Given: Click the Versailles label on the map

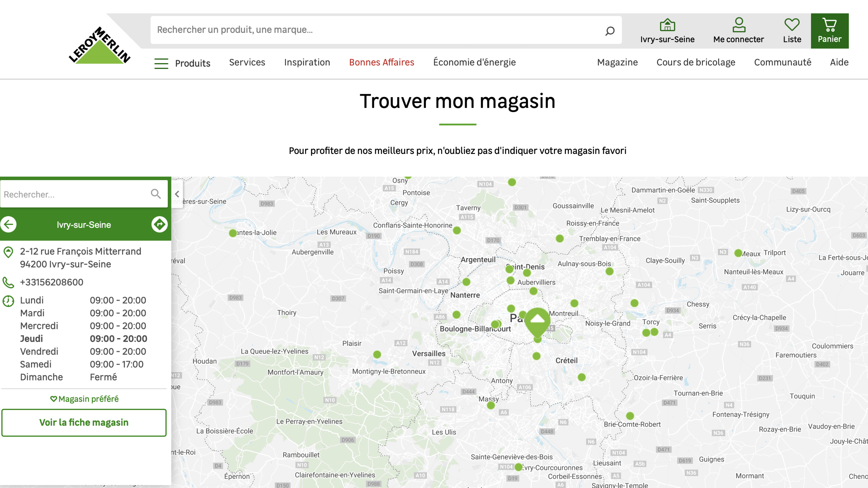Looking at the screenshot, I should tap(429, 354).
